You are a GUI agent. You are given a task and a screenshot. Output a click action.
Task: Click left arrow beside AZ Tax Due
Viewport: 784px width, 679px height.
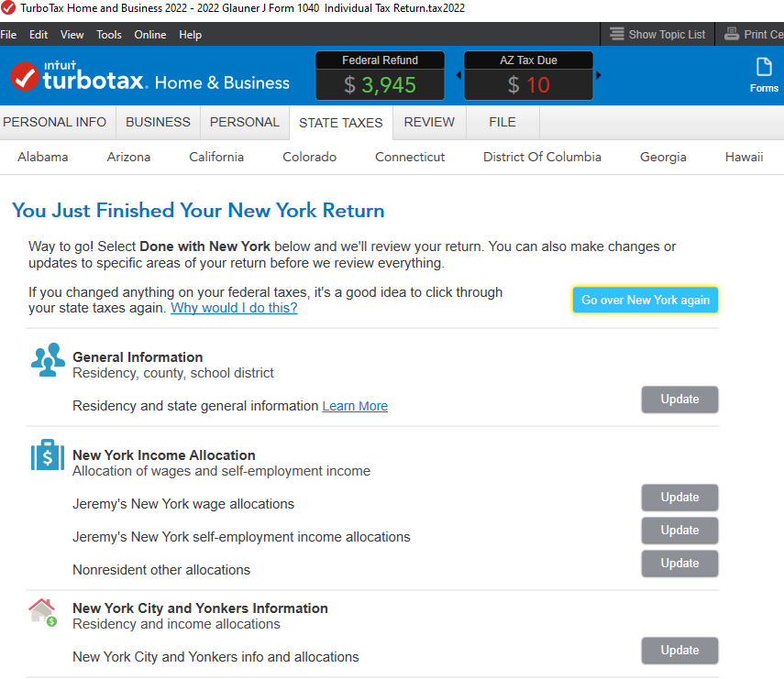[x=458, y=75]
